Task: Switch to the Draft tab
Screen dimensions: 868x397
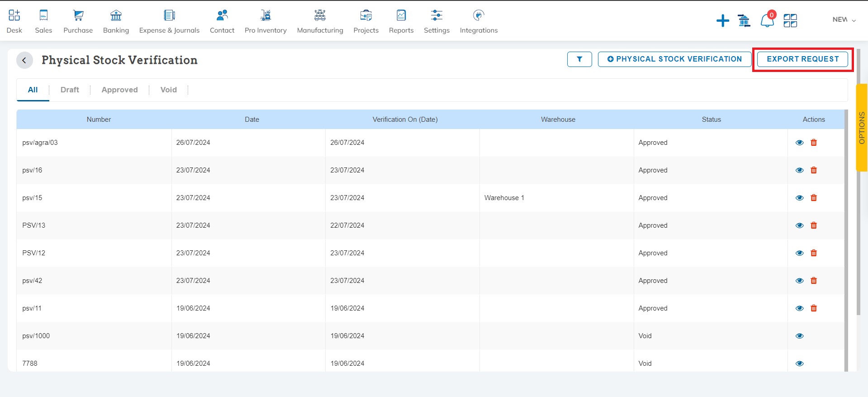Action: coord(70,90)
